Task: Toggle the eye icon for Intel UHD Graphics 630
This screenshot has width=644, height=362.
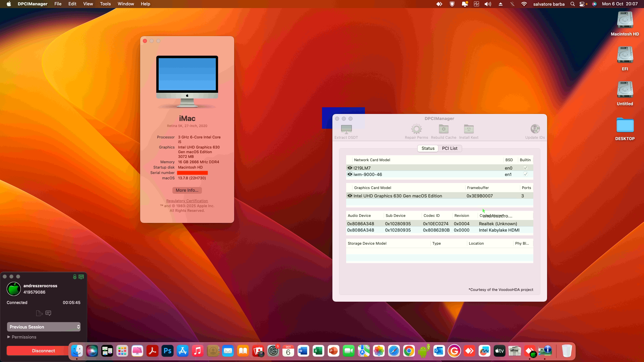Action: pyautogui.click(x=350, y=196)
